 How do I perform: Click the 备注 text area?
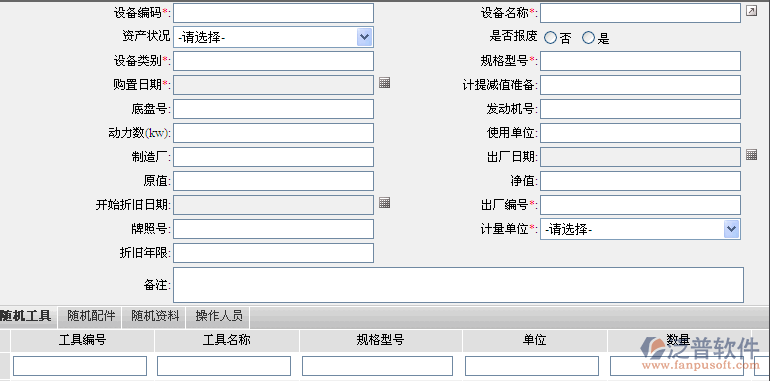pos(458,285)
